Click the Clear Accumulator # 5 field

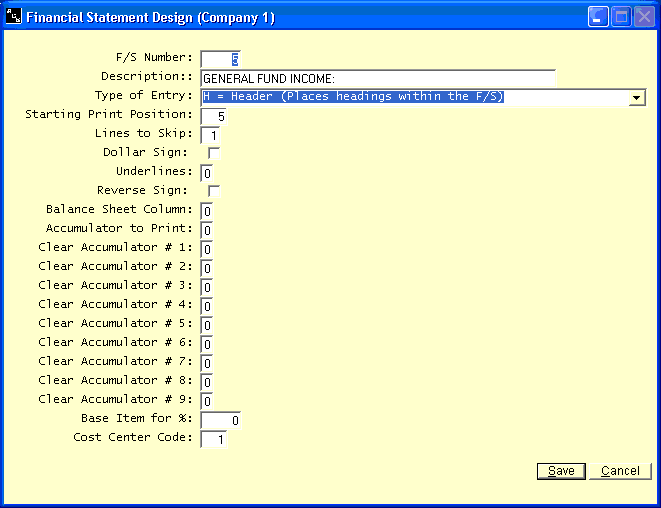tap(207, 325)
